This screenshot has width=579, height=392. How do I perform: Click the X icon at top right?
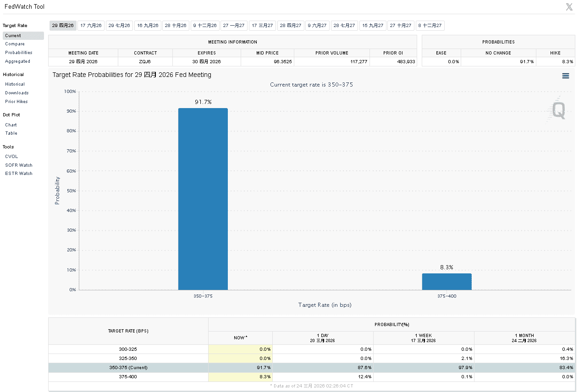(x=569, y=7)
